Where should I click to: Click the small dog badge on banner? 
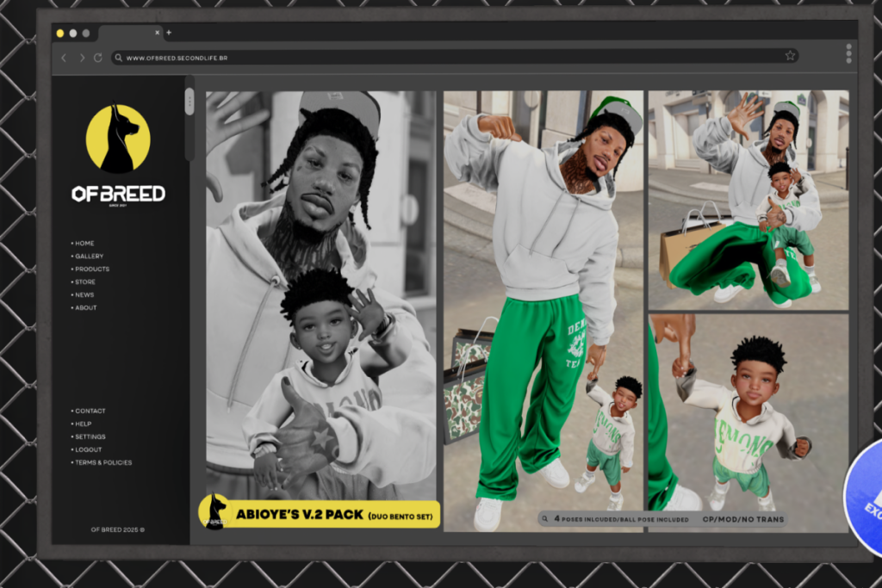(x=214, y=511)
